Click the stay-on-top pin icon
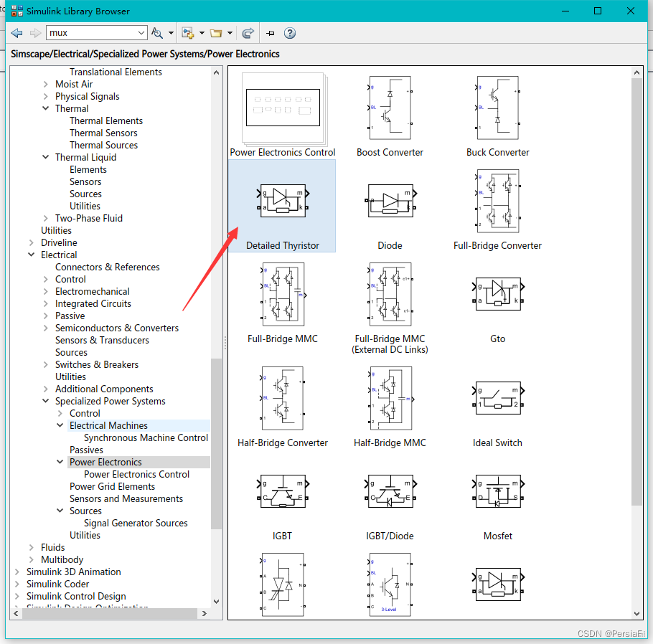 point(271,33)
